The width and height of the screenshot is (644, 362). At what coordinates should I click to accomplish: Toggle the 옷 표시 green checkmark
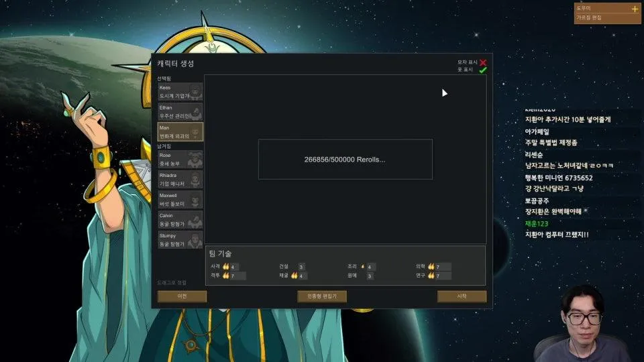483,70
